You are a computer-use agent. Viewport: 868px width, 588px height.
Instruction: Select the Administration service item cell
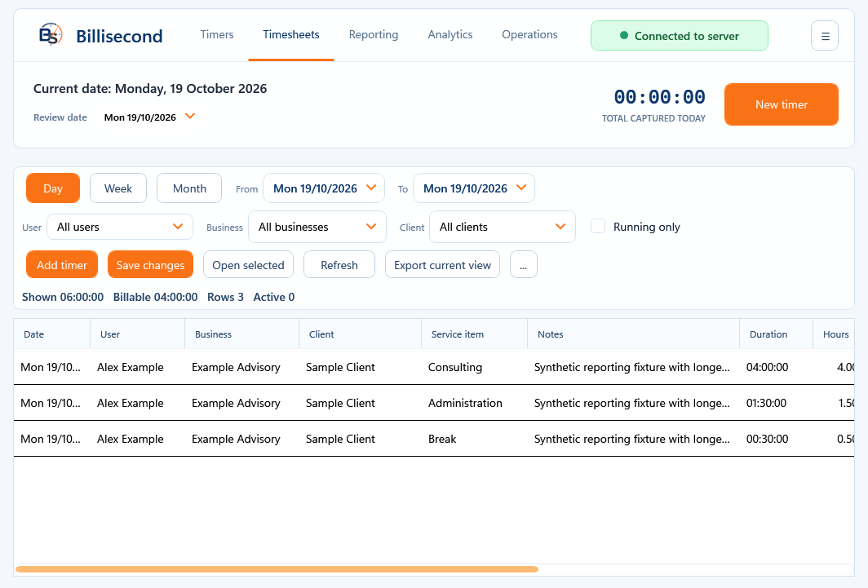(x=474, y=403)
